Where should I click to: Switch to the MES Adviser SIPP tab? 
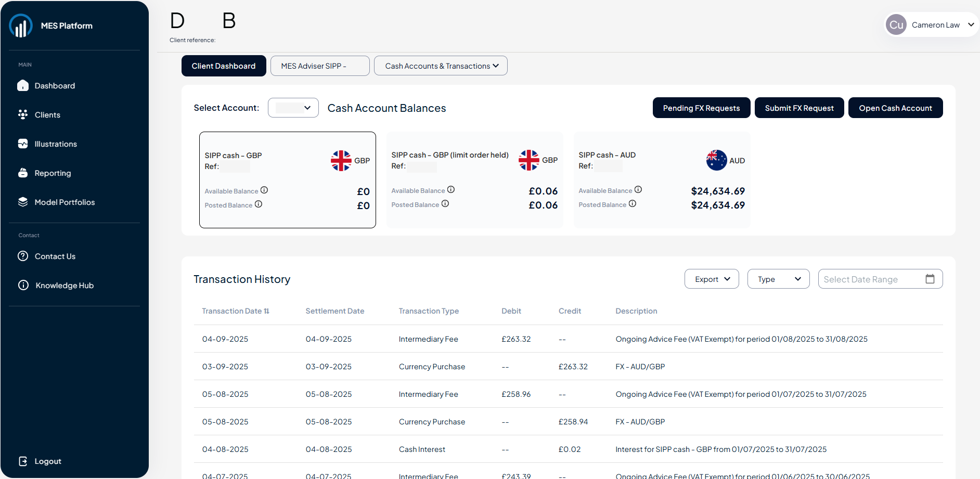320,66
